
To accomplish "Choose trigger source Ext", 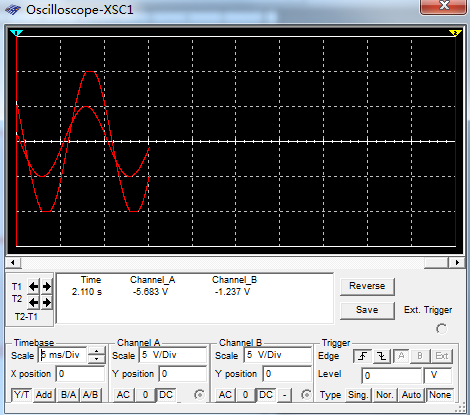I will [x=441, y=356].
